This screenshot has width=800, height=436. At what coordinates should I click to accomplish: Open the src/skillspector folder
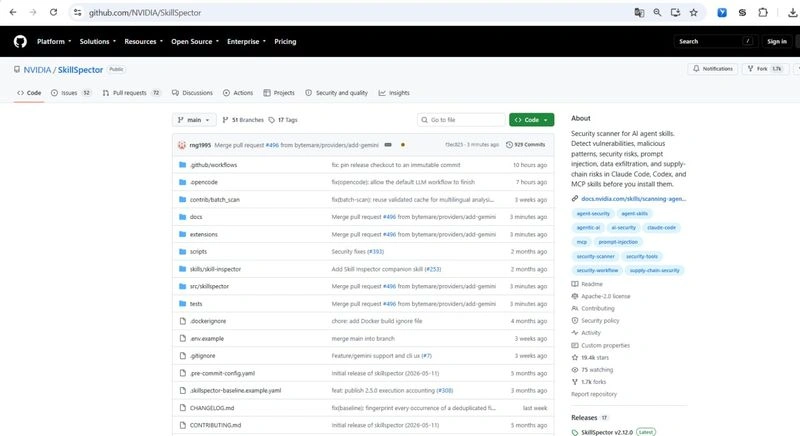point(209,286)
